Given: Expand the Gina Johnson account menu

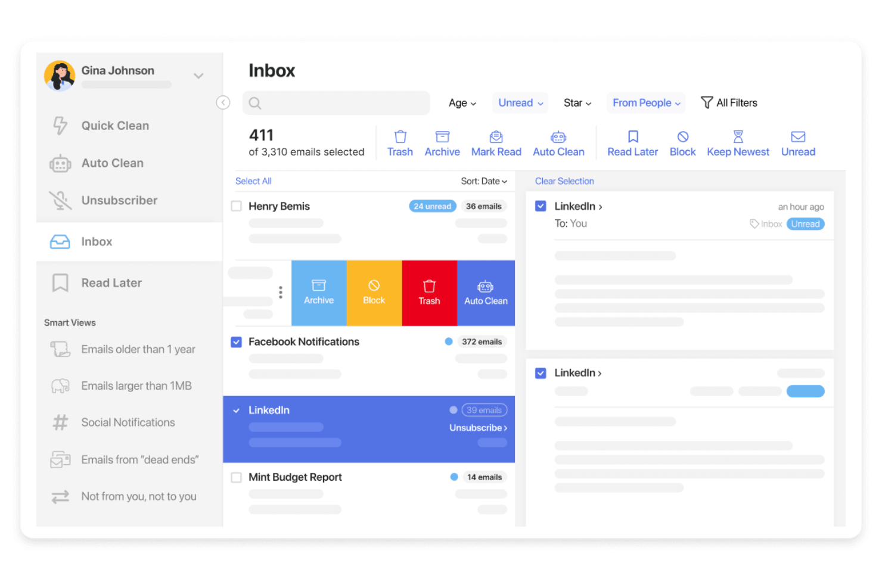Looking at the screenshot, I should [198, 76].
